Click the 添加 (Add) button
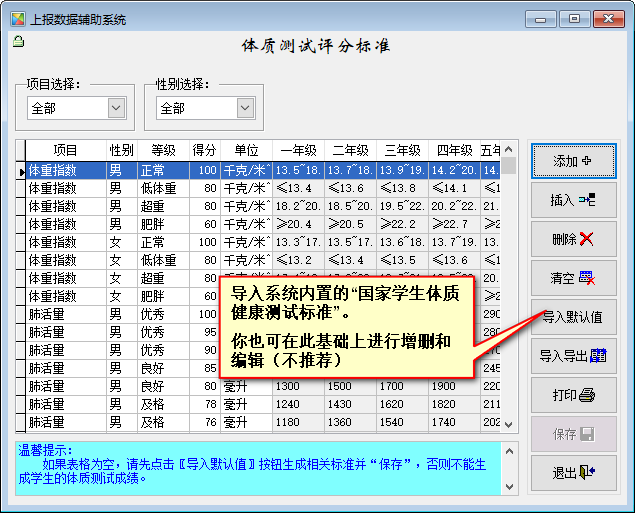 [x=572, y=161]
